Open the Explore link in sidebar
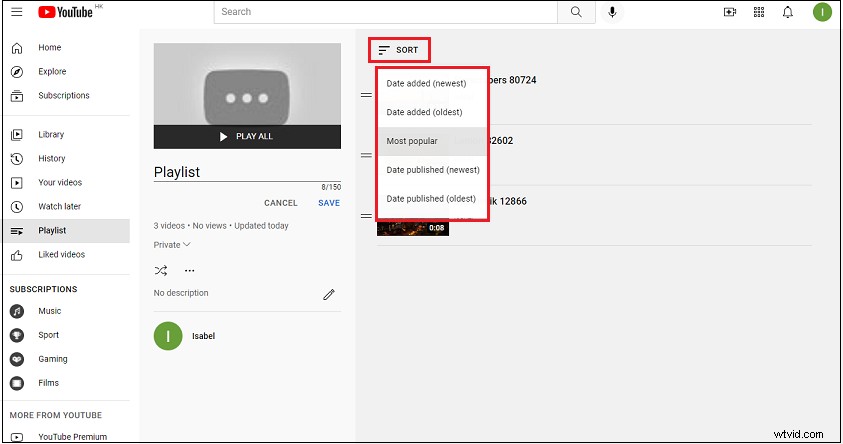The width and height of the screenshot is (843, 444). (x=52, y=72)
